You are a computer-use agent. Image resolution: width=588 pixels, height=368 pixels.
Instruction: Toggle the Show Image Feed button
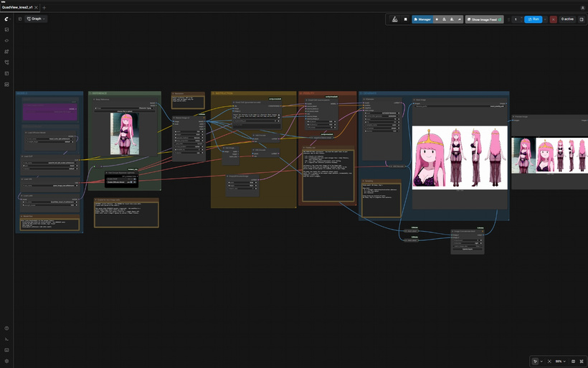coord(484,19)
